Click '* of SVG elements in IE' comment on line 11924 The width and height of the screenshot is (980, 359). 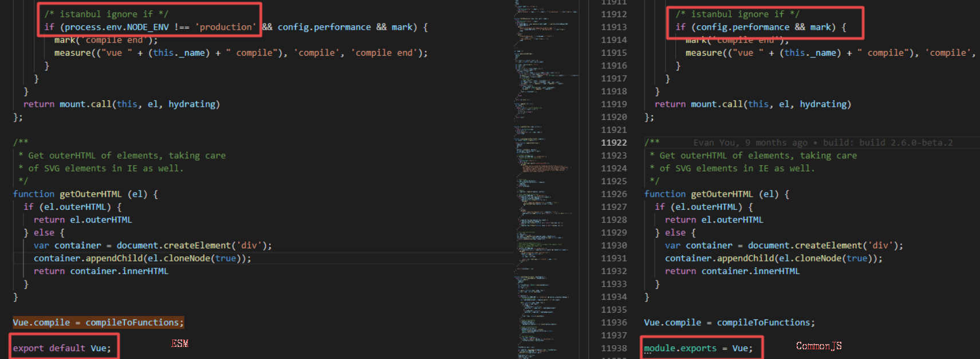point(732,169)
